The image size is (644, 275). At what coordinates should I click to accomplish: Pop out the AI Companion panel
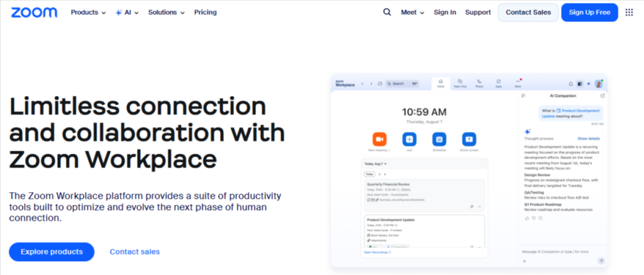click(602, 96)
